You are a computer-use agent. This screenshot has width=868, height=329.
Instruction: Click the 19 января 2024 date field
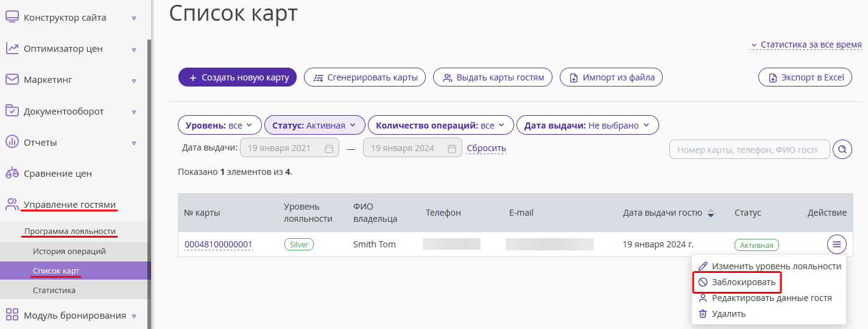(x=412, y=148)
